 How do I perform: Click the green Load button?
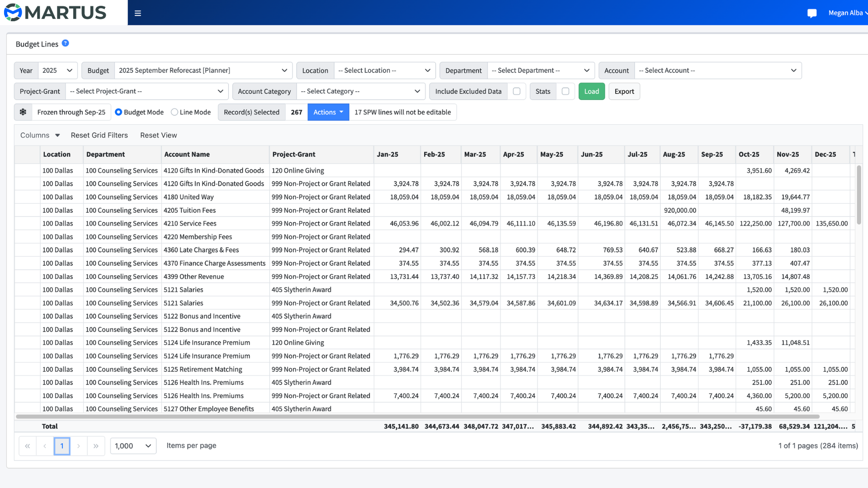point(591,91)
